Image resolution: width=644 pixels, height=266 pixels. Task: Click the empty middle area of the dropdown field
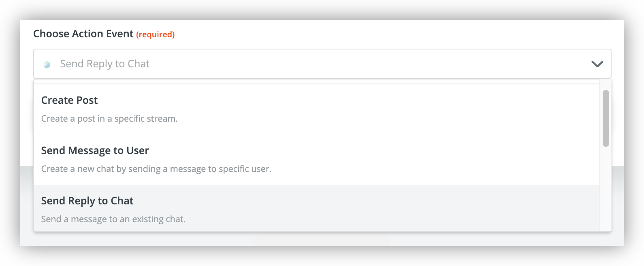365,64
